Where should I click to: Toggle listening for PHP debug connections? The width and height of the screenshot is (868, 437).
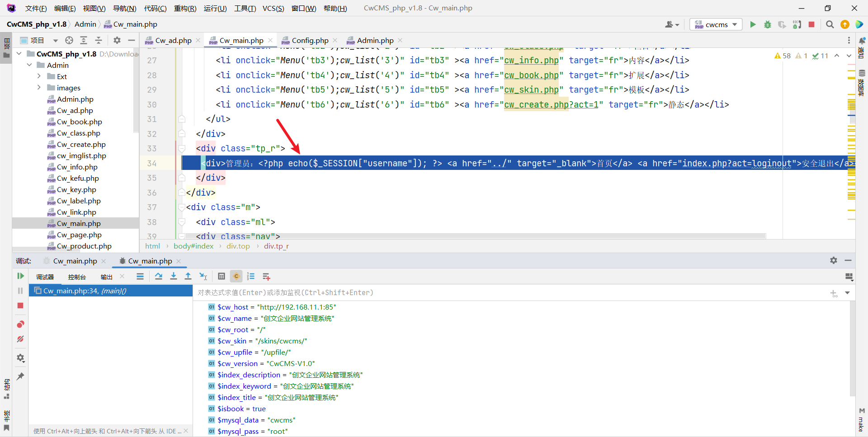pos(797,24)
